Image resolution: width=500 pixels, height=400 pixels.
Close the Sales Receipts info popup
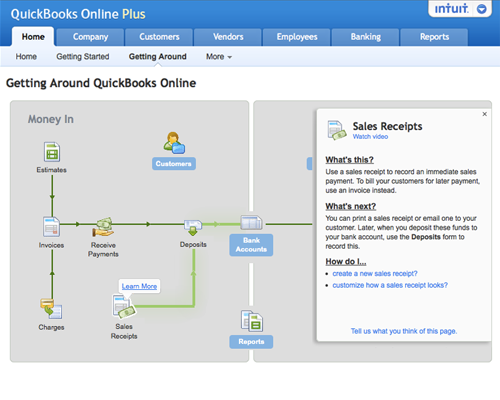(x=485, y=114)
